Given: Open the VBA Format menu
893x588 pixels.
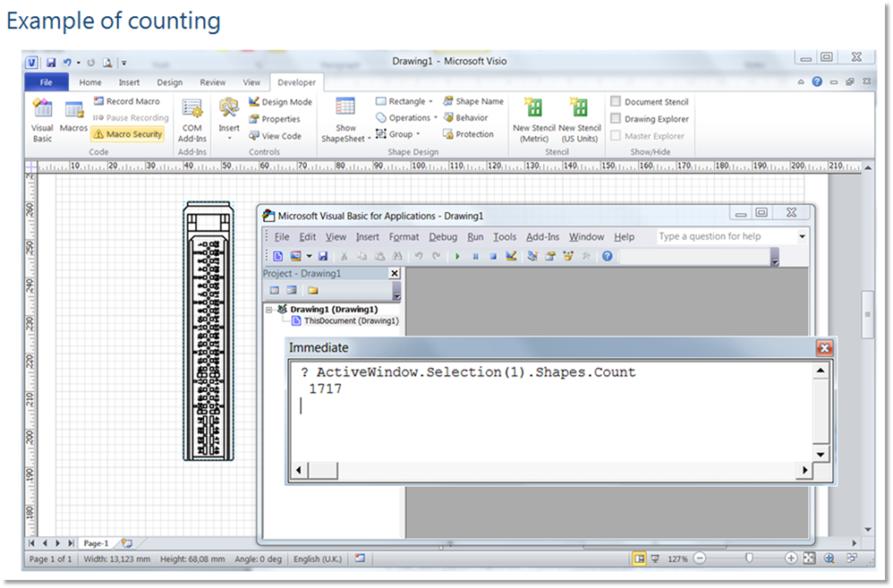Looking at the screenshot, I should [x=404, y=237].
